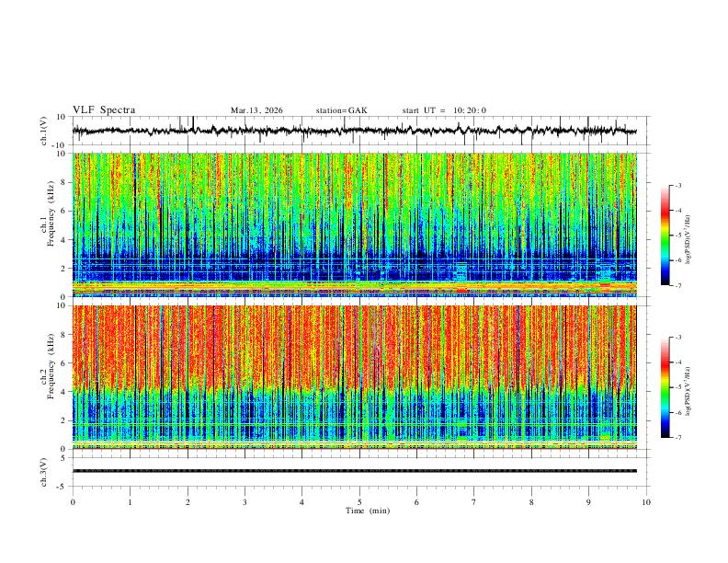Click the "6" kHz tick on the ch.2 frequency axis
This screenshot has width=728, height=563.
tap(63, 363)
